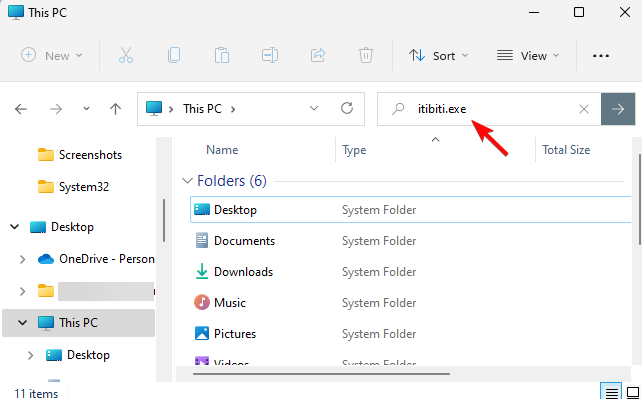642x399 pixels.
Task: Click the Delete trash can icon
Action: (x=366, y=55)
